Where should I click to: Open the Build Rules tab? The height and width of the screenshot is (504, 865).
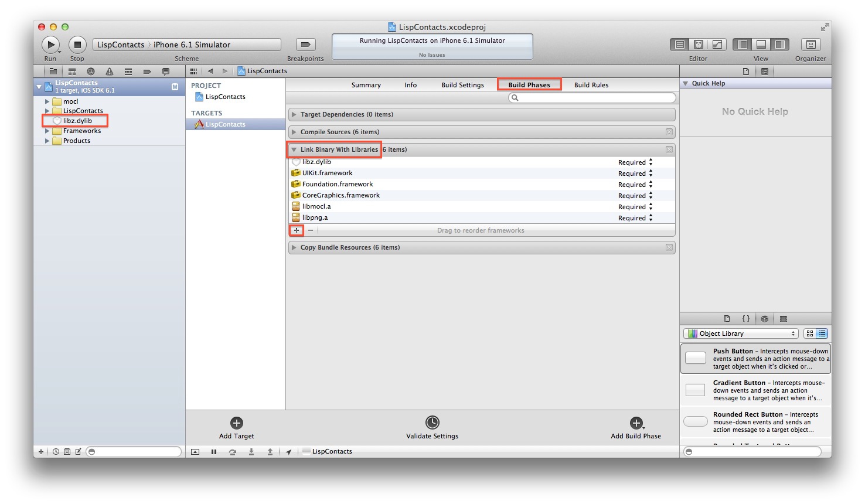pos(591,85)
